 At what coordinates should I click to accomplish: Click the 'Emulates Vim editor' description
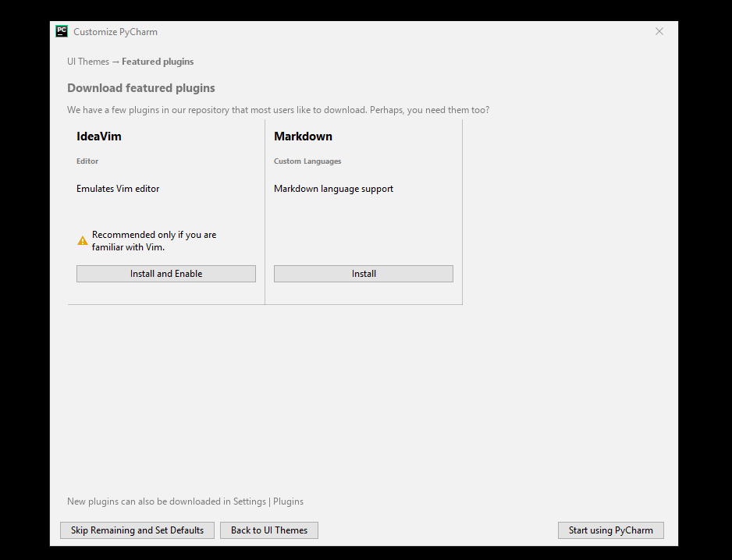[x=118, y=189]
